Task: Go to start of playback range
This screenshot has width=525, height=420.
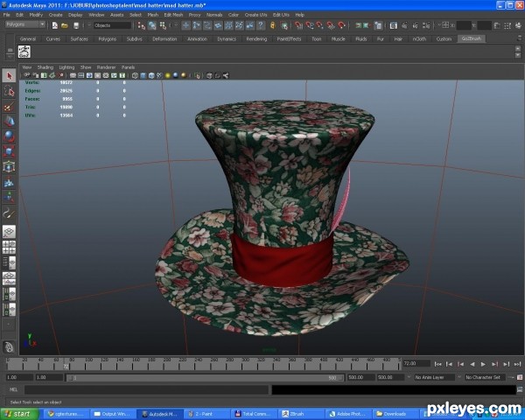Action: click(x=437, y=364)
